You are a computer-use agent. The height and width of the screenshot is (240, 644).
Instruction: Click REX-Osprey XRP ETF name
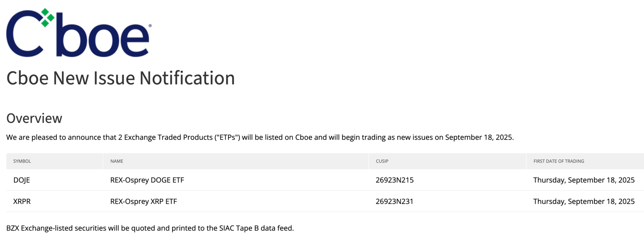[144, 202]
